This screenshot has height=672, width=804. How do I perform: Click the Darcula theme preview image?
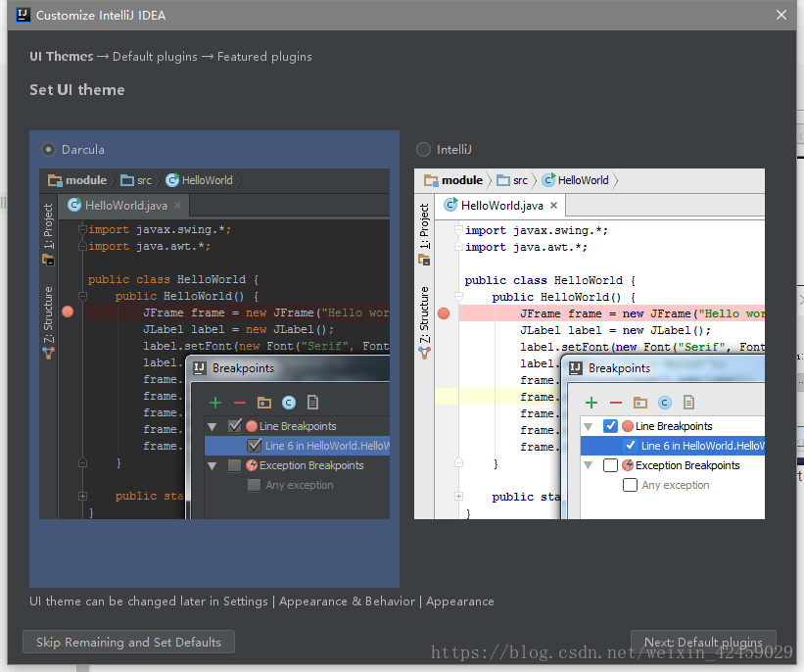coord(214,344)
